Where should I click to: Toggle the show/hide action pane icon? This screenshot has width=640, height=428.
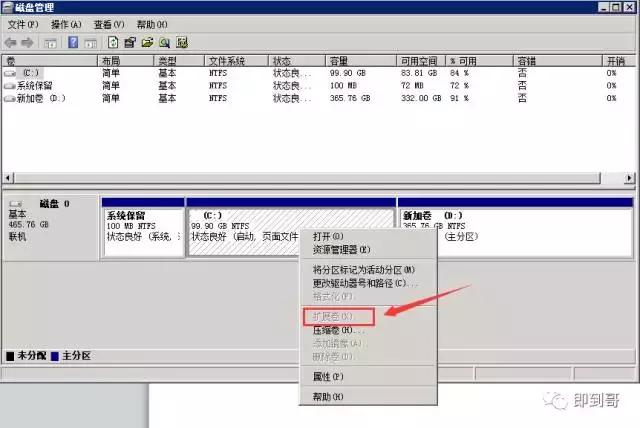pyautogui.click(x=90, y=42)
